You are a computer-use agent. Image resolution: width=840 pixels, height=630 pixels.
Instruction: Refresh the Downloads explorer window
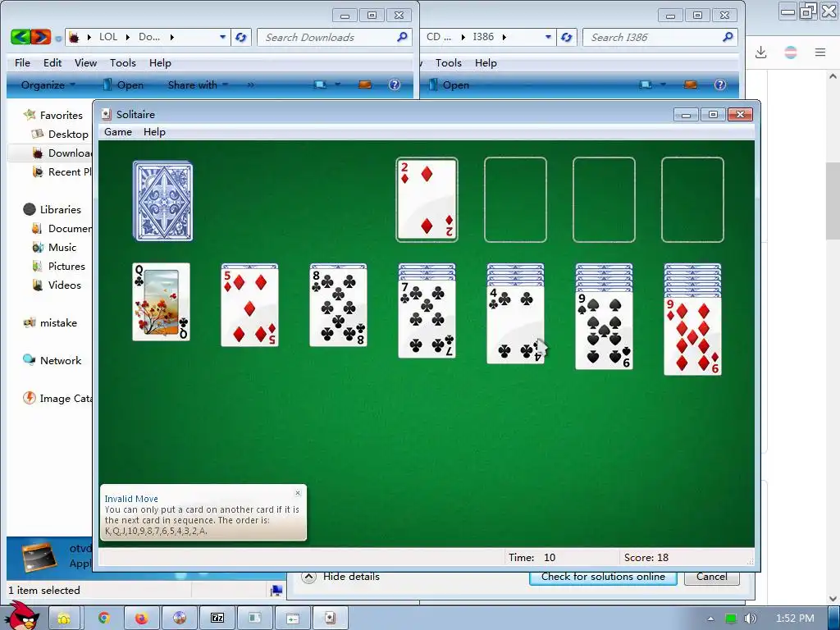click(241, 37)
